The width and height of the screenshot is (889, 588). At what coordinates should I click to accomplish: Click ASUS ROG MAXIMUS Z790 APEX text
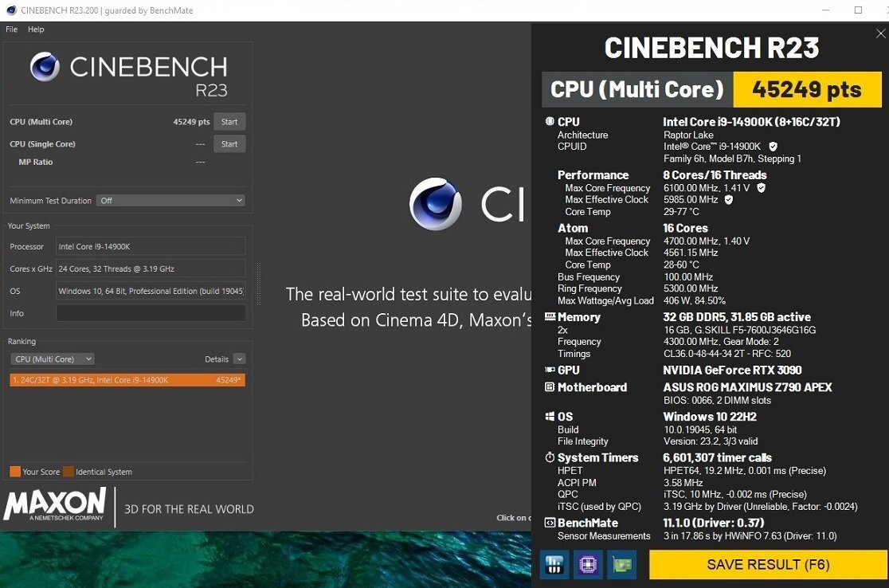point(747,387)
